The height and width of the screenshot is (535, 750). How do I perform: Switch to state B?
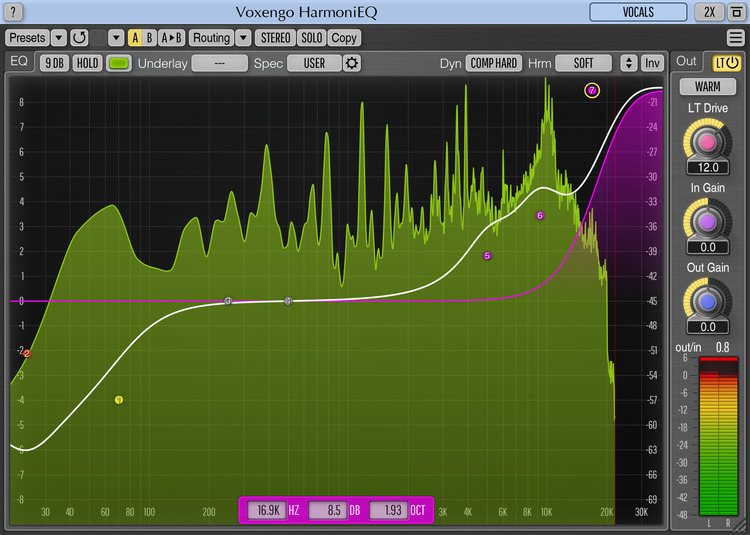tap(149, 38)
